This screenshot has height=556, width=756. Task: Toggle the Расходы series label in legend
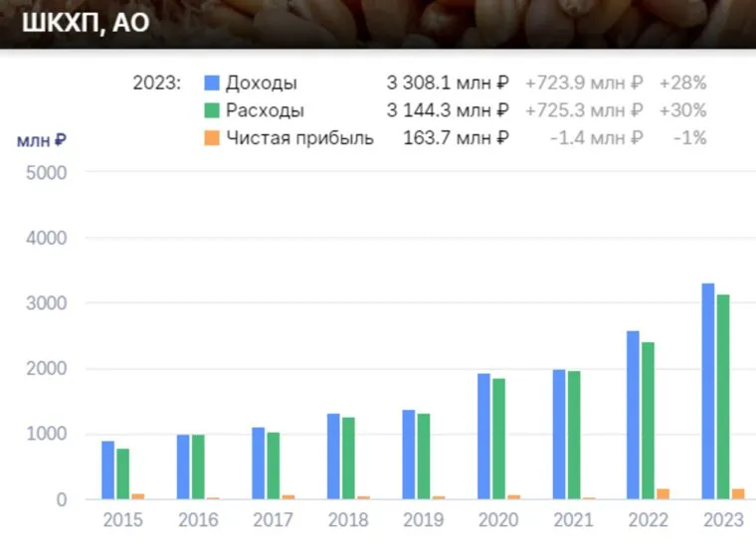pos(265,111)
